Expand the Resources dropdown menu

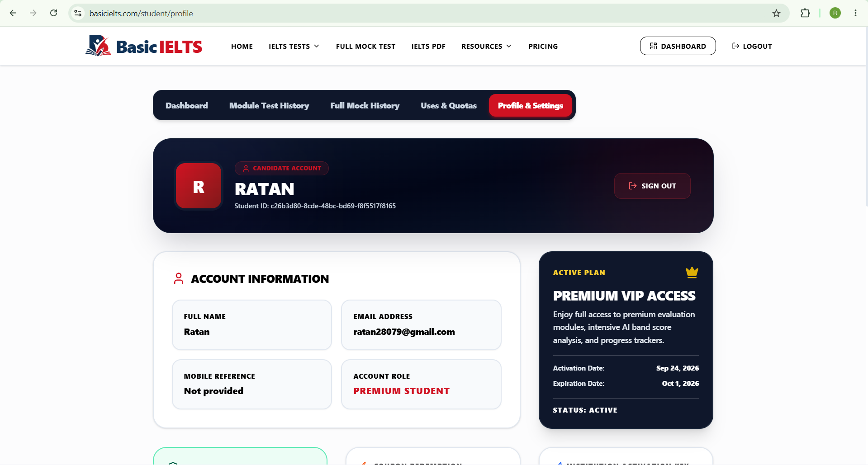coord(486,46)
